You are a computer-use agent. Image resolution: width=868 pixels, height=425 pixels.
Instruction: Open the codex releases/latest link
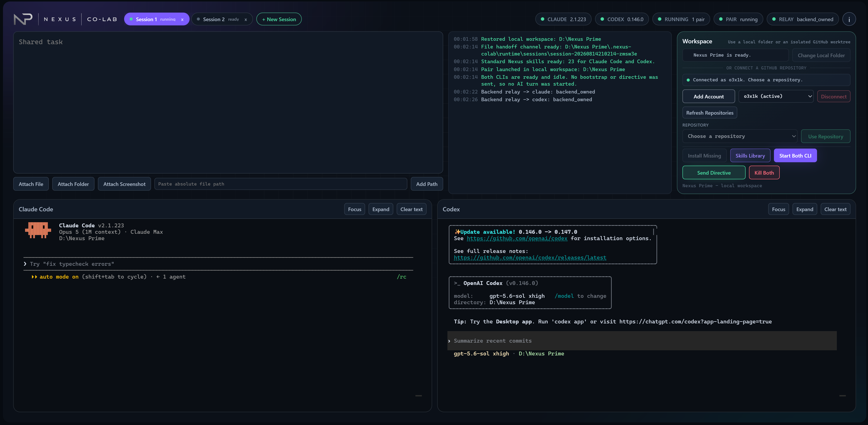tap(530, 257)
